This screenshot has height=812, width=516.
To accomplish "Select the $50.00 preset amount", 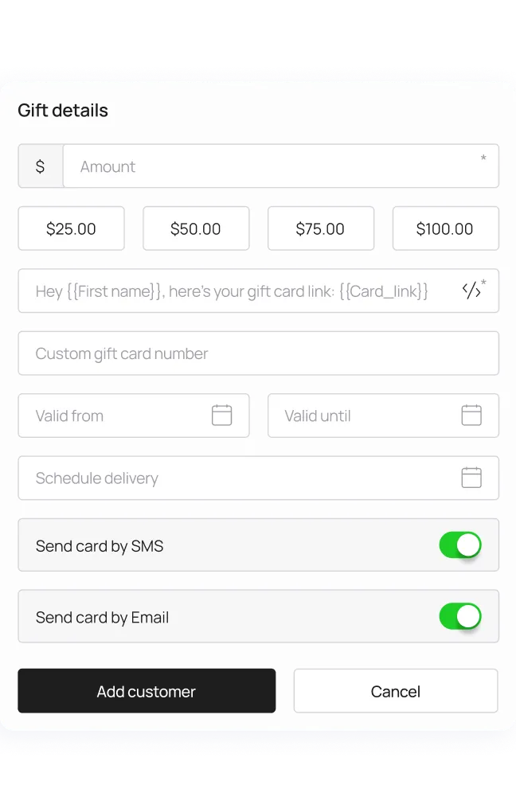I will (x=196, y=228).
